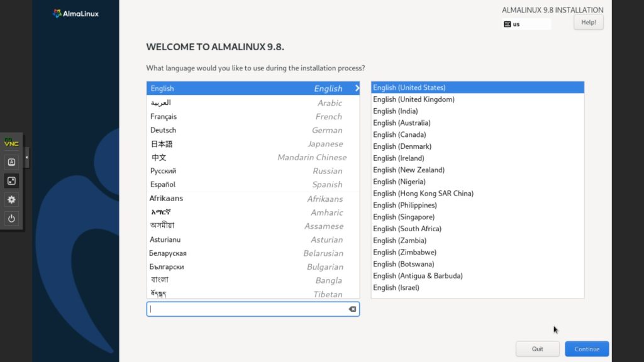Image resolution: width=644 pixels, height=362 pixels.
Task: Click the noVNC power disconnect icon
Action: (x=11, y=219)
